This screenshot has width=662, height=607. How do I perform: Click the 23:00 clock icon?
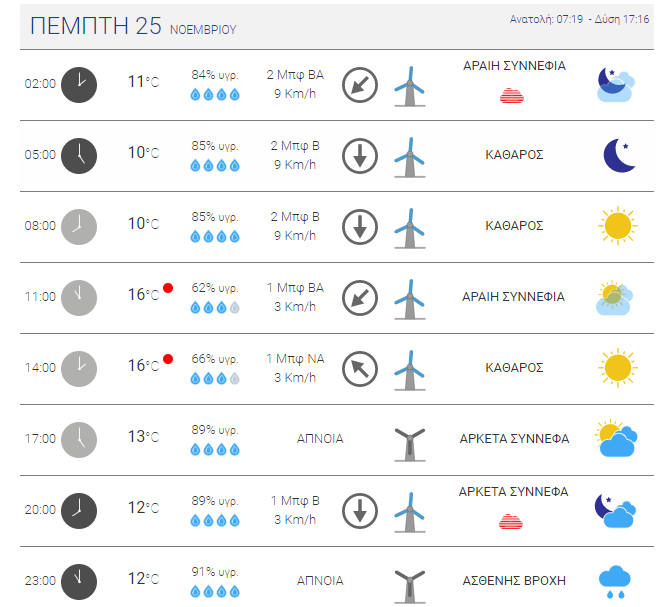click(79, 582)
